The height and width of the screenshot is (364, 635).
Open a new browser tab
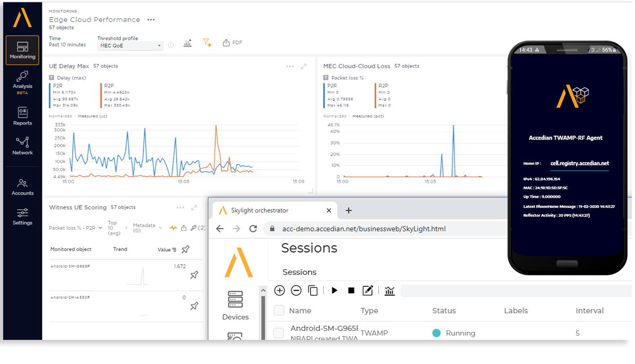pyautogui.click(x=348, y=210)
